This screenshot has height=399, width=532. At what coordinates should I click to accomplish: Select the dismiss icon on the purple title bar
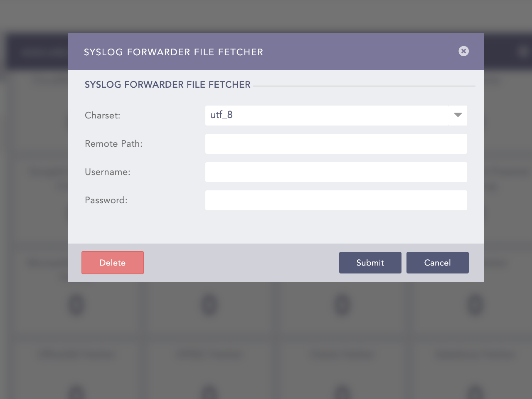click(x=463, y=51)
